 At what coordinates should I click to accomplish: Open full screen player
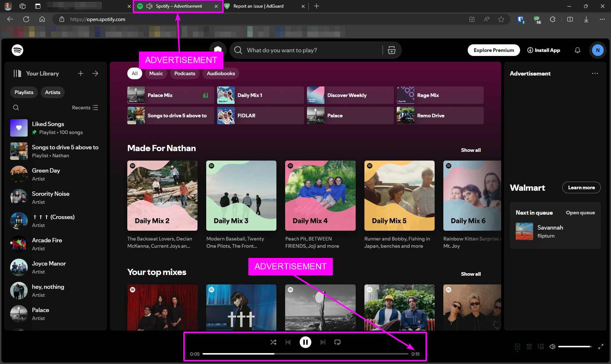coord(601,347)
